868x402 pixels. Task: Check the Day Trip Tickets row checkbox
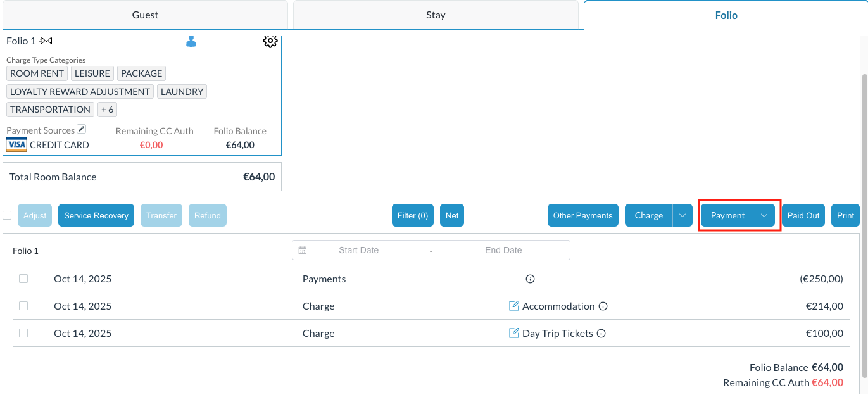[23, 333]
